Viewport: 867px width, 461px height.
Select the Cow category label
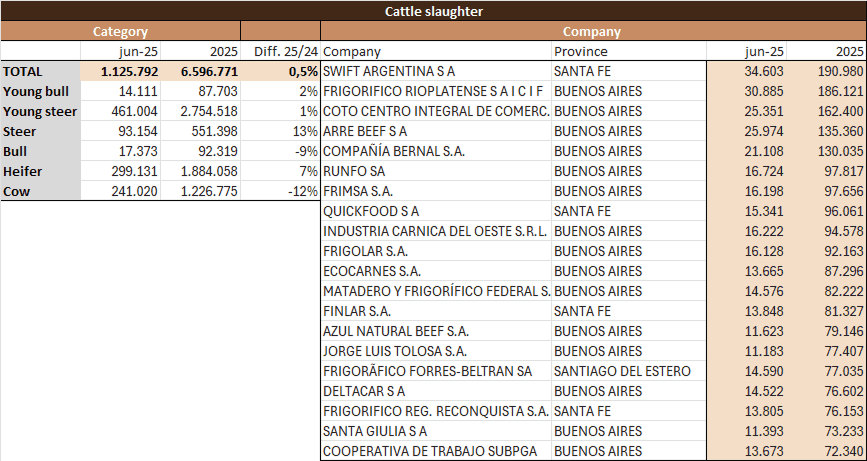click(40, 191)
